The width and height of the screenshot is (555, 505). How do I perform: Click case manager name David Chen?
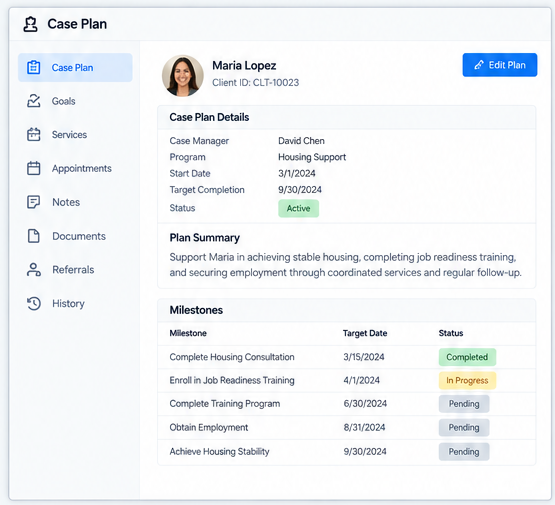click(x=301, y=141)
